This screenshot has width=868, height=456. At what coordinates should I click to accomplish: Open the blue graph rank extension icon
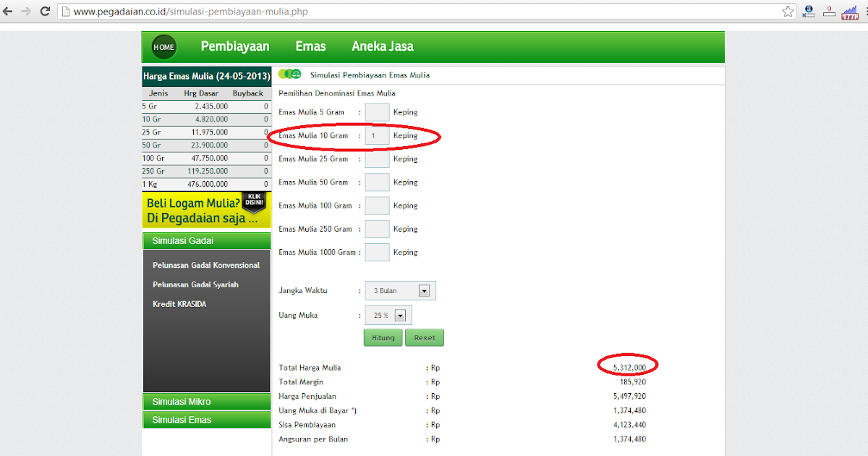click(849, 12)
